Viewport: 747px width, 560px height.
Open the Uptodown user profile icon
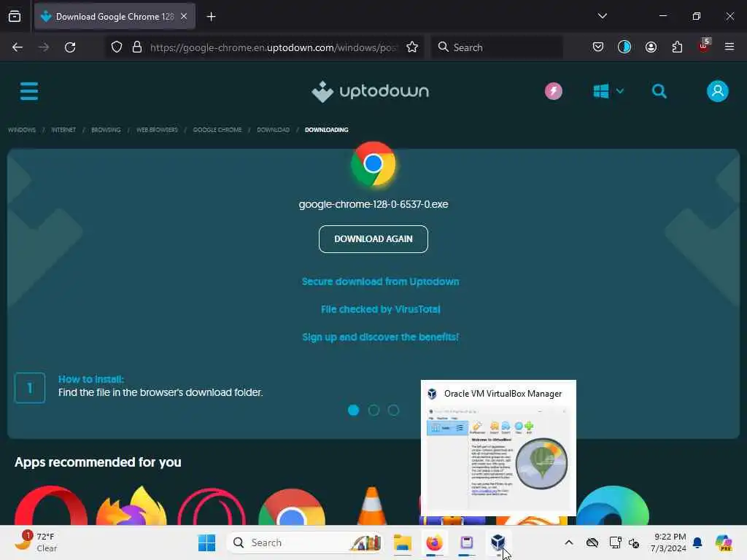(x=718, y=91)
